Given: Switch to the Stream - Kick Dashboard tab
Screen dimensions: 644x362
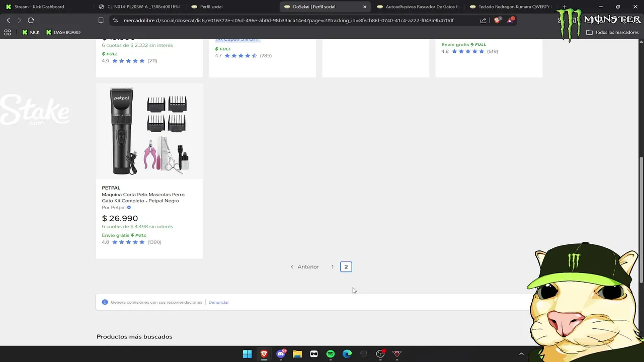Looking at the screenshot, I should [45, 7].
